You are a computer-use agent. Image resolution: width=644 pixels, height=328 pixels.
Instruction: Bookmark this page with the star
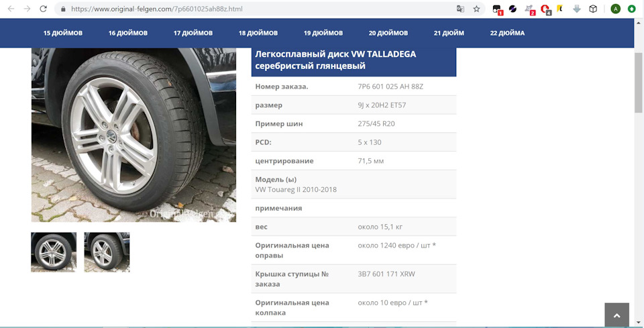[476, 9]
